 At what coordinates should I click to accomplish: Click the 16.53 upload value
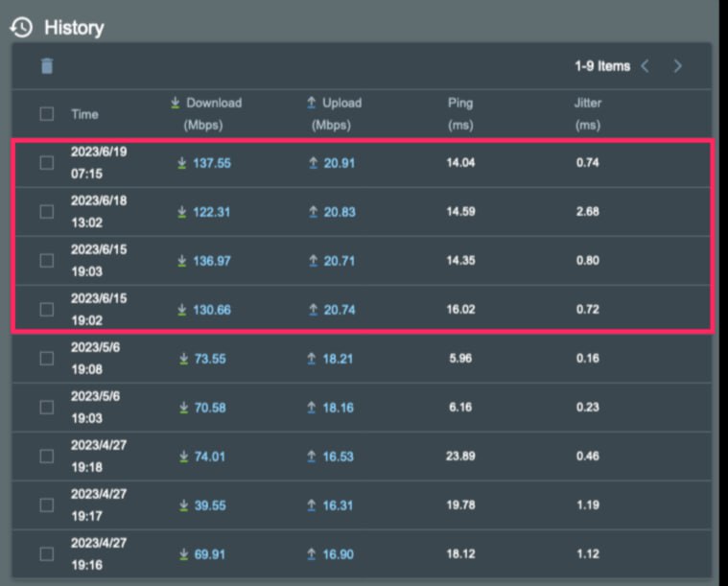[x=338, y=457]
